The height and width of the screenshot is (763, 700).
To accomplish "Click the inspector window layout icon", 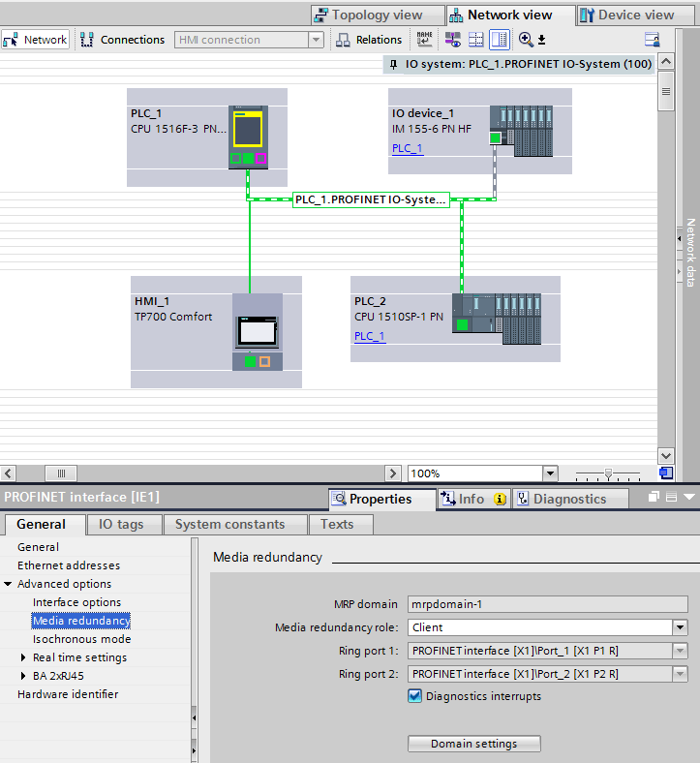I will pos(671,497).
